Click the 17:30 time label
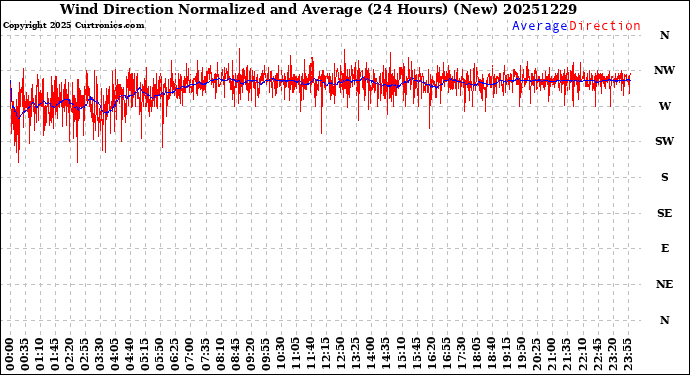Image resolution: width=690 pixels, height=375 pixels. (462, 354)
